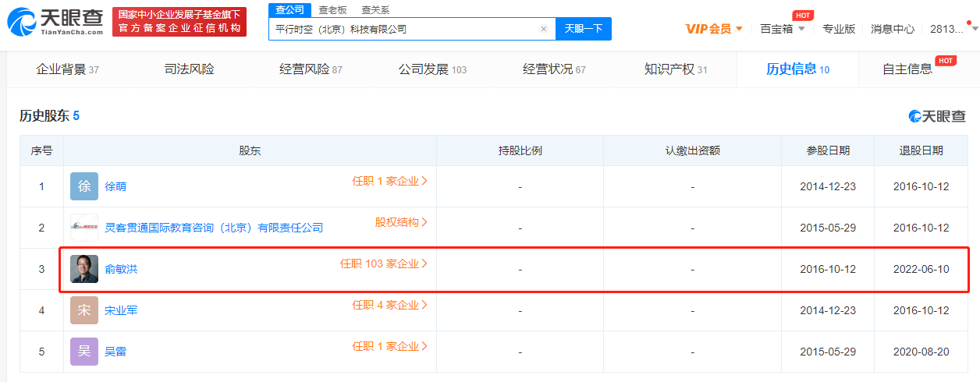The width and height of the screenshot is (980, 382).
Task: Click the 参股日期 column header
Action: point(828,150)
